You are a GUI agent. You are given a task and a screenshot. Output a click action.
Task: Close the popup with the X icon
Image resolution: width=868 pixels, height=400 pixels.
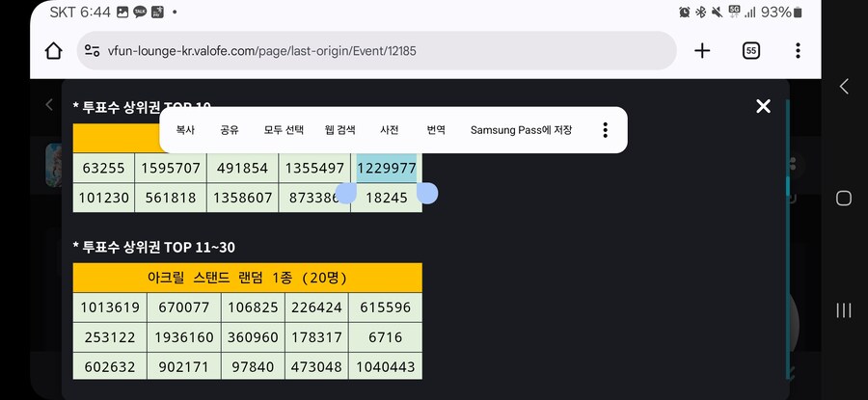coord(764,106)
